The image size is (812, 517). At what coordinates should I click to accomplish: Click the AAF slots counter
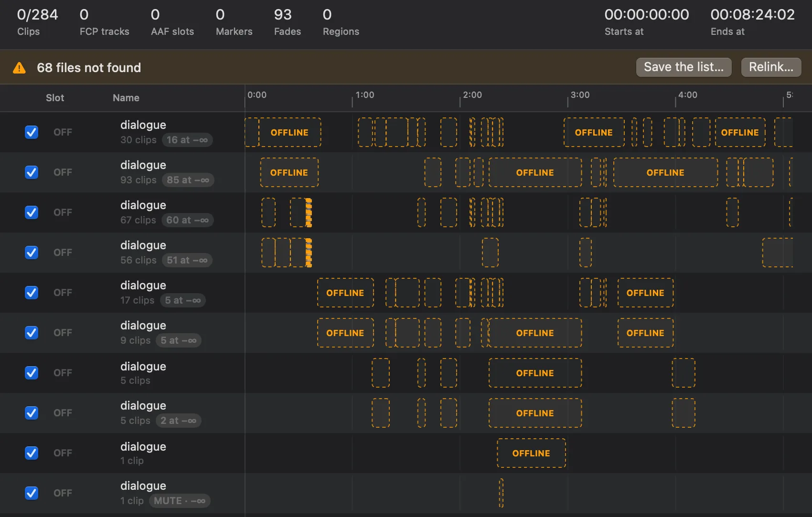pyautogui.click(x=172, y=22)
